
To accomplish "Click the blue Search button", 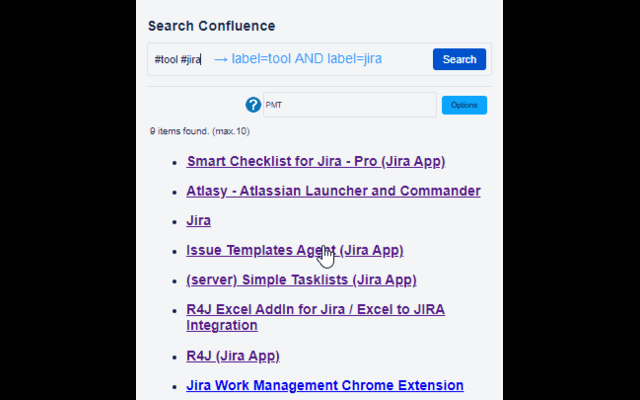I will point(459,59).
